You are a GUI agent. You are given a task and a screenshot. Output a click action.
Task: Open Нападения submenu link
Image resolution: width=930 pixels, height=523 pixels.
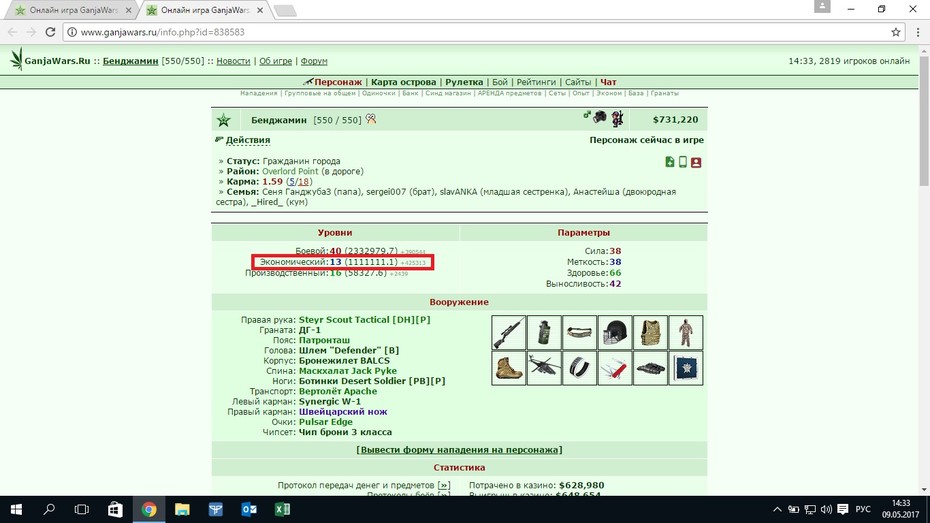point(259,93)
